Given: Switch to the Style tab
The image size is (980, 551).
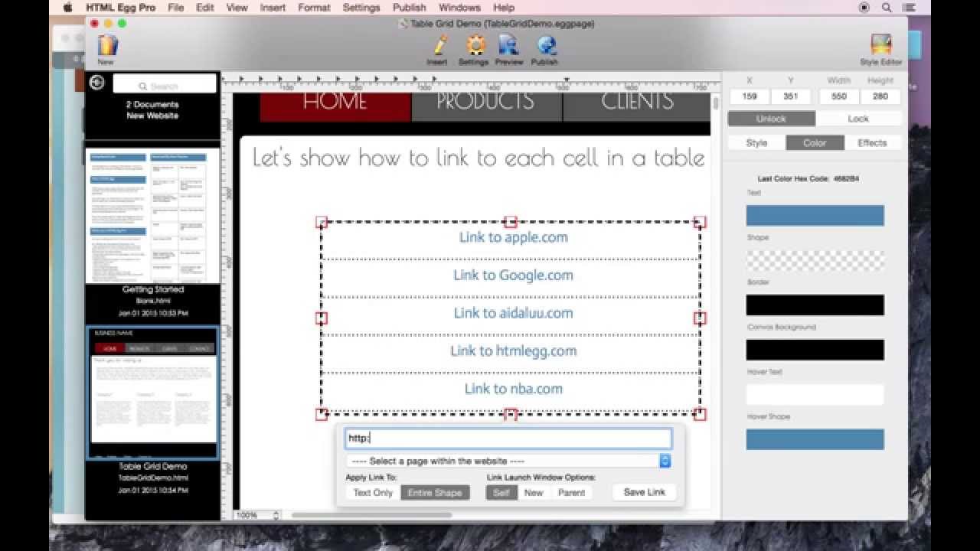Looking at the screenshot, I should coord(756,143).
